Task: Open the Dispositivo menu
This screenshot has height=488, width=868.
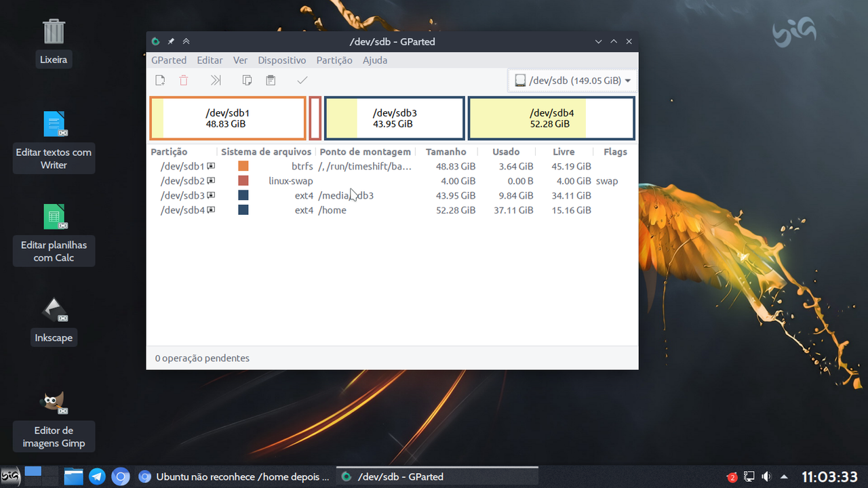Action: click(x=282, y=60)
